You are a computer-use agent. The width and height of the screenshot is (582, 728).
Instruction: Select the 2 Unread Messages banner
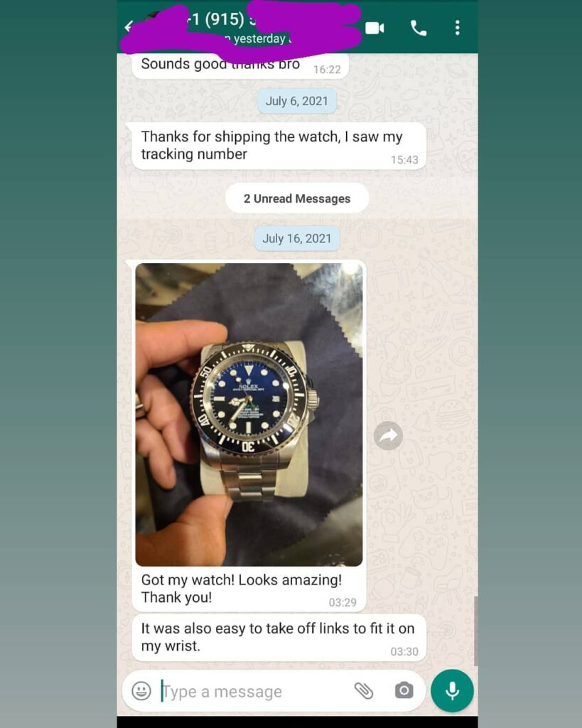[297, 199]
